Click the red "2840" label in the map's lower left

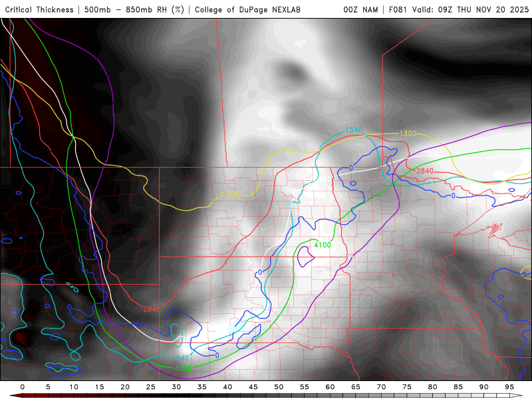coord(152,309)
